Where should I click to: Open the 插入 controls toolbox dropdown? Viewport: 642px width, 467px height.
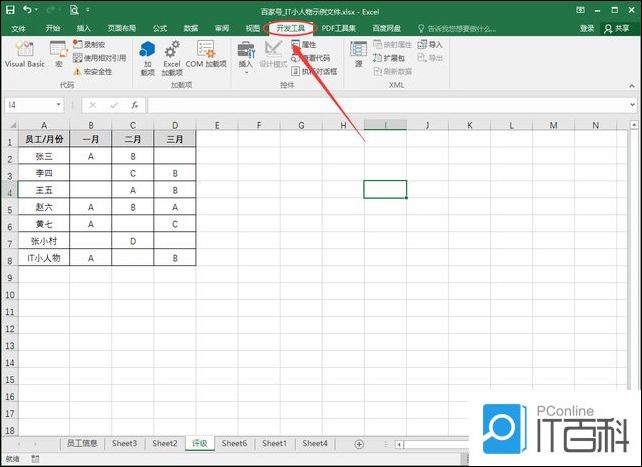pos(246,58)
